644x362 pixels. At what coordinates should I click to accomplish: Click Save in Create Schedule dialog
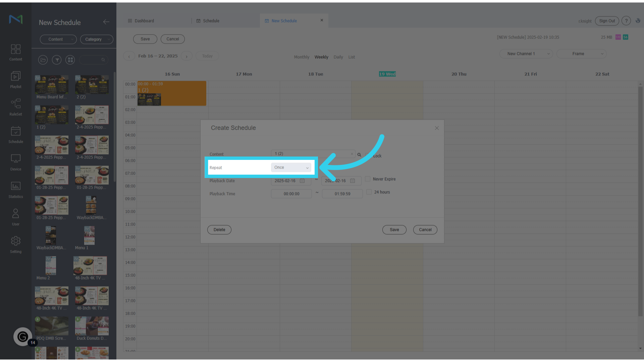pos(394,230)
